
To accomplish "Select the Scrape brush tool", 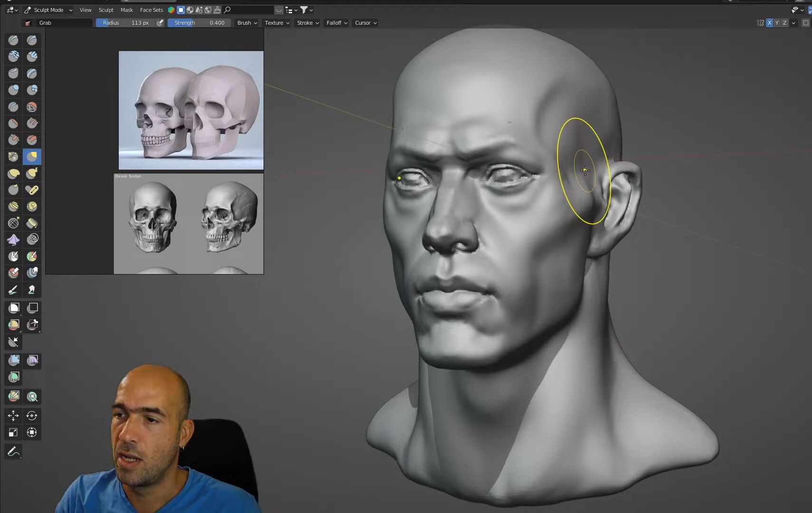I will point(13,140).
